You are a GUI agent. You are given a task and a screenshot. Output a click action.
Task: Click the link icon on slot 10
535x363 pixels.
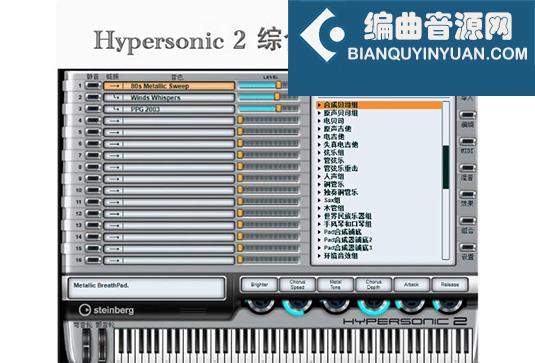pyautogui.click(x=115, y=190)
